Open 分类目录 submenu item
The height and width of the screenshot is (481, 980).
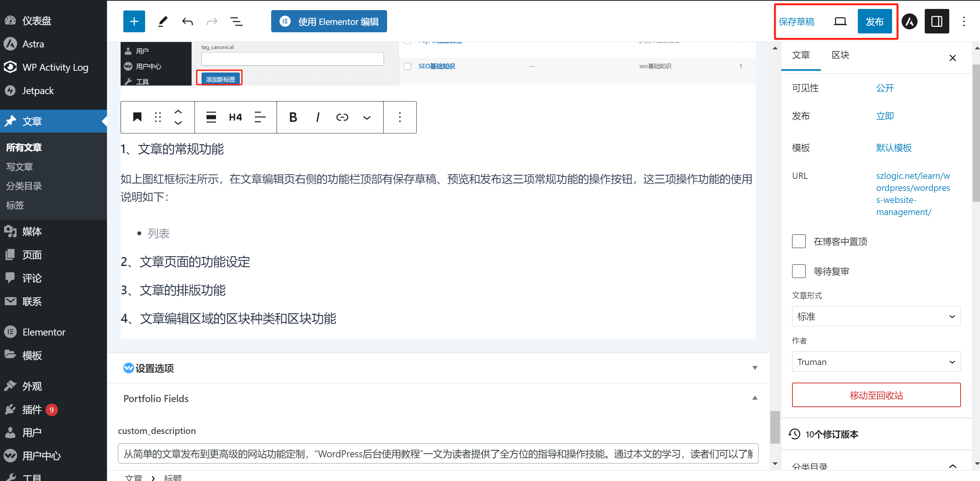24,186
